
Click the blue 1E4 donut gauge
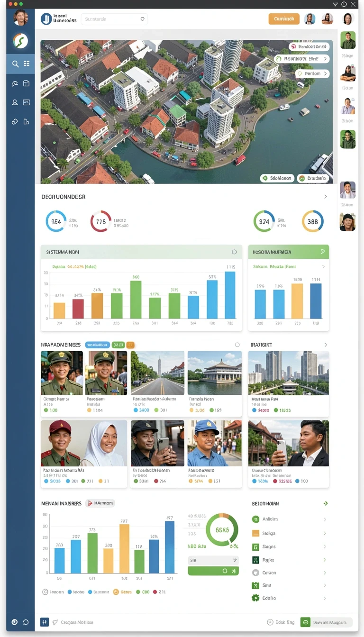(56, 221)
